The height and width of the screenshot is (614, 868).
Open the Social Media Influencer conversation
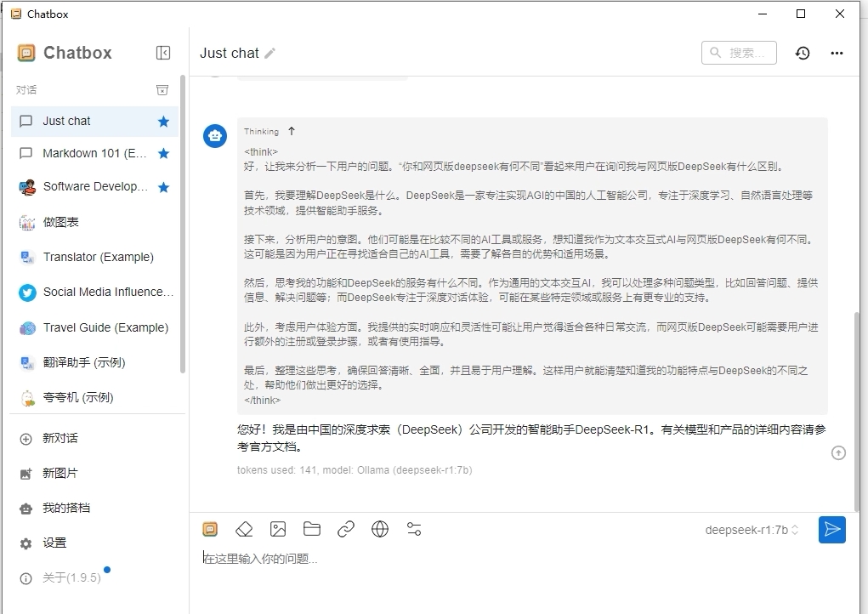94,292
